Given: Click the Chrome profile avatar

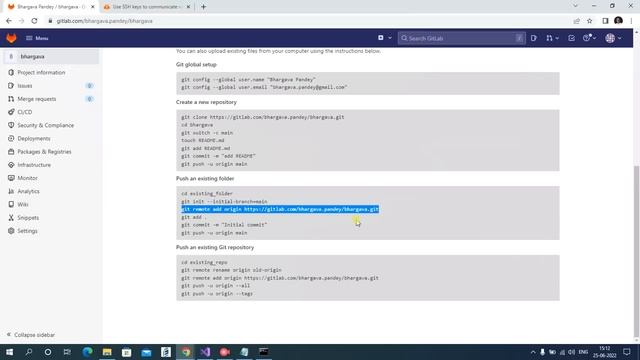Looking at the screenshot, I should 618,20.
